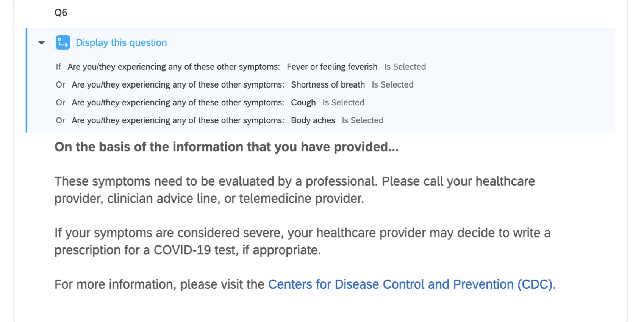Select the Q6 question label
This screenshot has width=644, height=322.
click(x=61, y=12)
